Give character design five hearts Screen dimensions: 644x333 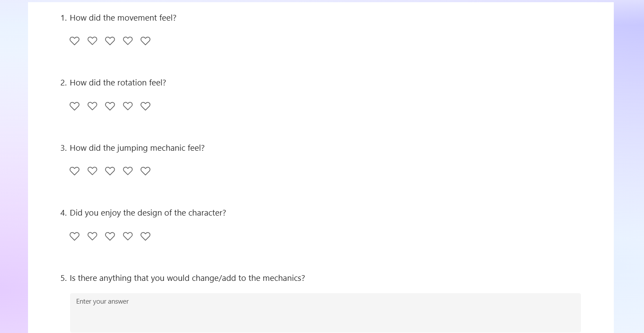pyautogui.click(x=145, y=236)
